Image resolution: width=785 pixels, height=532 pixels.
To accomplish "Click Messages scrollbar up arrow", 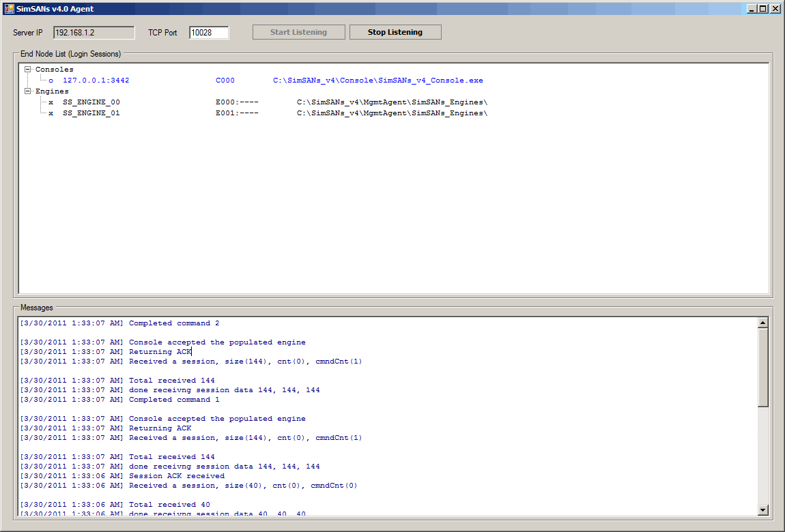I will pos(763,323).
